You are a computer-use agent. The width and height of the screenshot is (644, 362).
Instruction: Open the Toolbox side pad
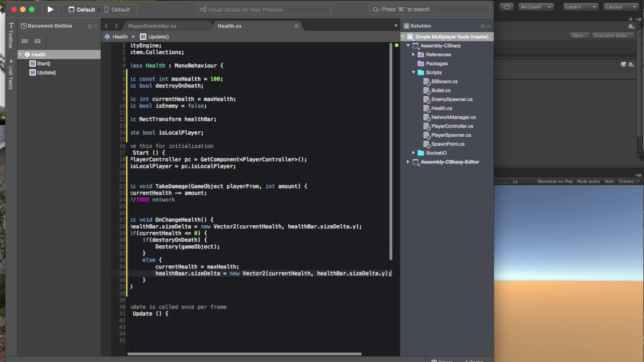[x=11, y=36]
